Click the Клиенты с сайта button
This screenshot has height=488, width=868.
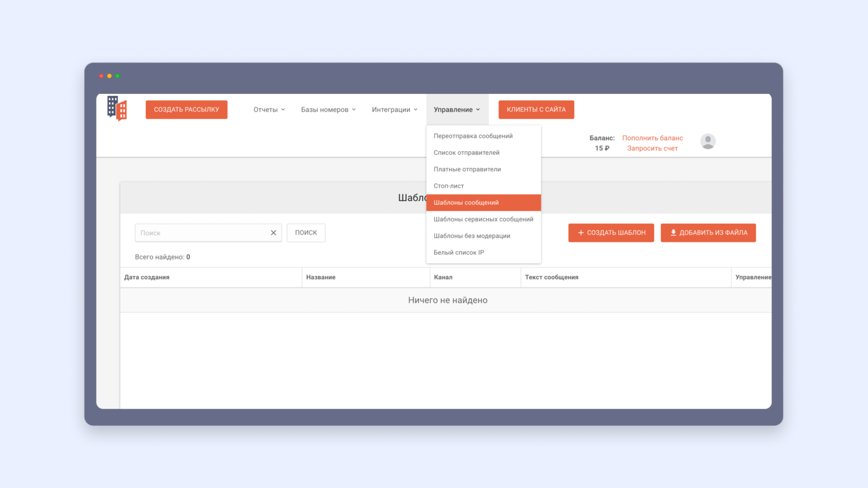click(536, 110)
